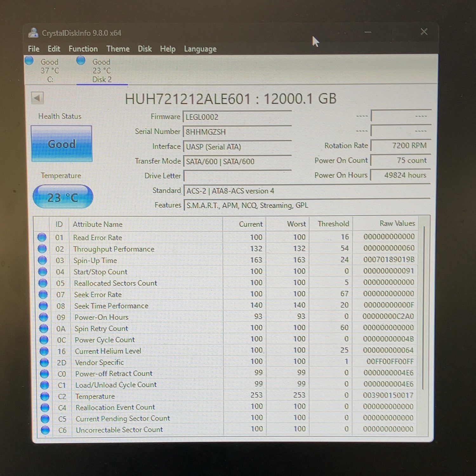
Task: Click the Power On Count 75 count field
Action: coord(401,160)
